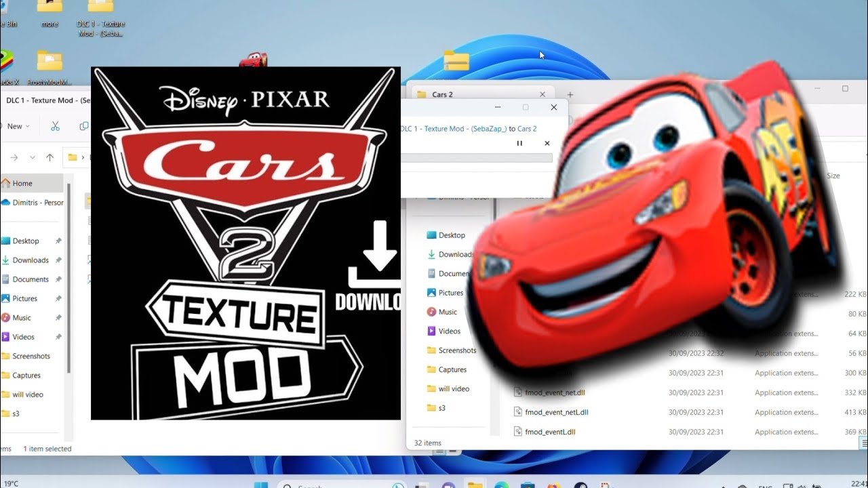Screen dimensions: 868x488
Task: Open Screenshots folder in the left Explorer sidebar
Action: click(31, 356)
